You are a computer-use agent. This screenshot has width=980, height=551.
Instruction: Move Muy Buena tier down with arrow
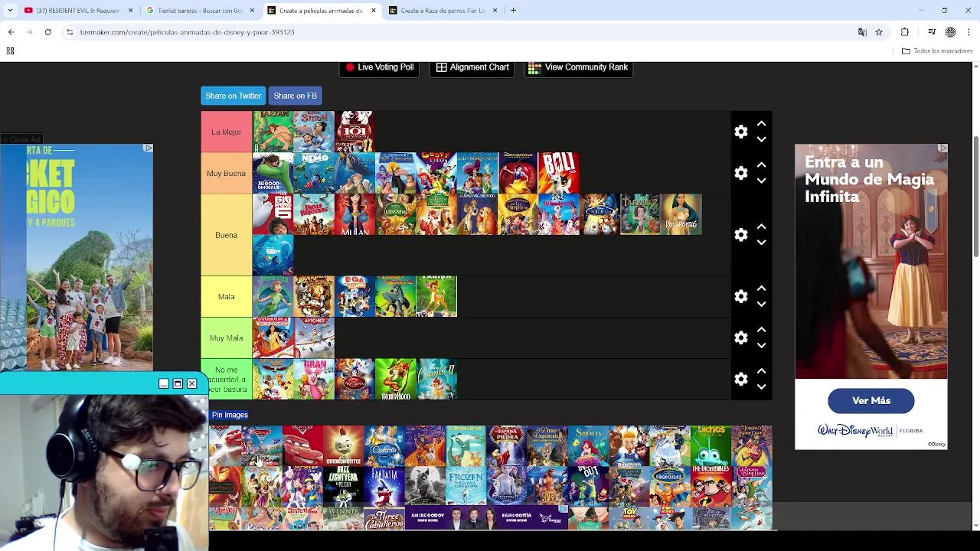(x=761, y=181)
